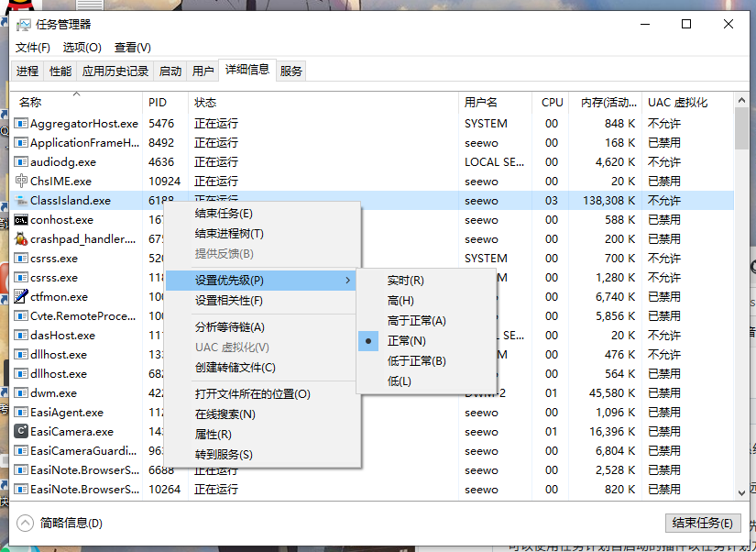Click the EasiAgent.exe process icon
The image size is (756, 552).
tap(21, 413)
